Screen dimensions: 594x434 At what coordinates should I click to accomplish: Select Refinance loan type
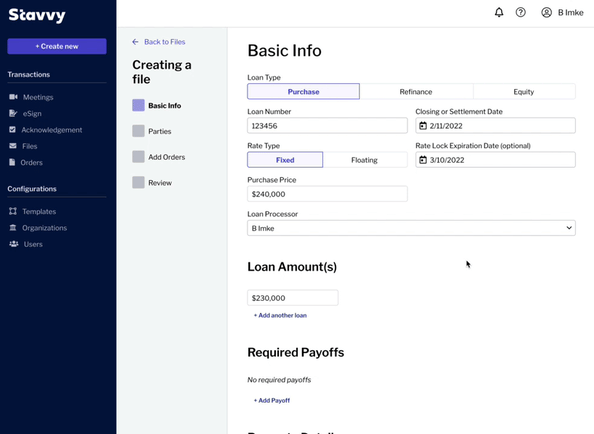point(416,92)
